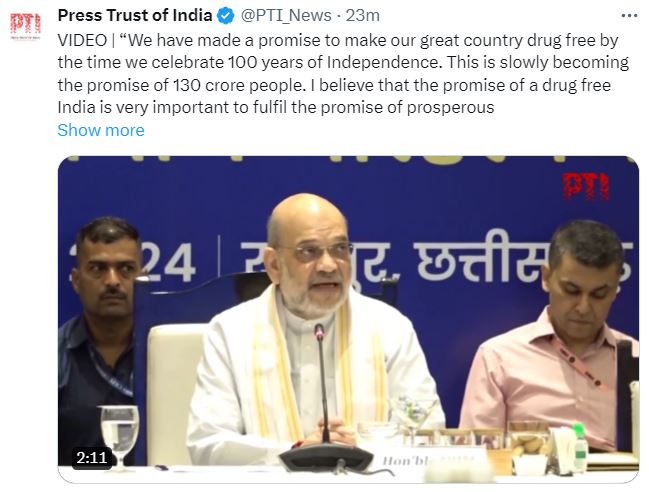
Task: Click the 2:11 video duration badge
Action: (x=91, y=458)
